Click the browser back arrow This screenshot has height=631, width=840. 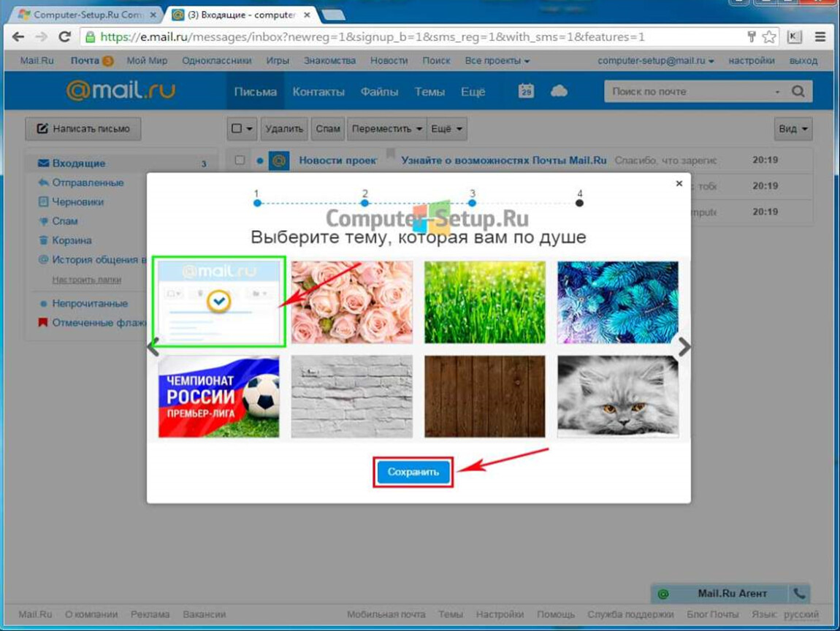18,37
